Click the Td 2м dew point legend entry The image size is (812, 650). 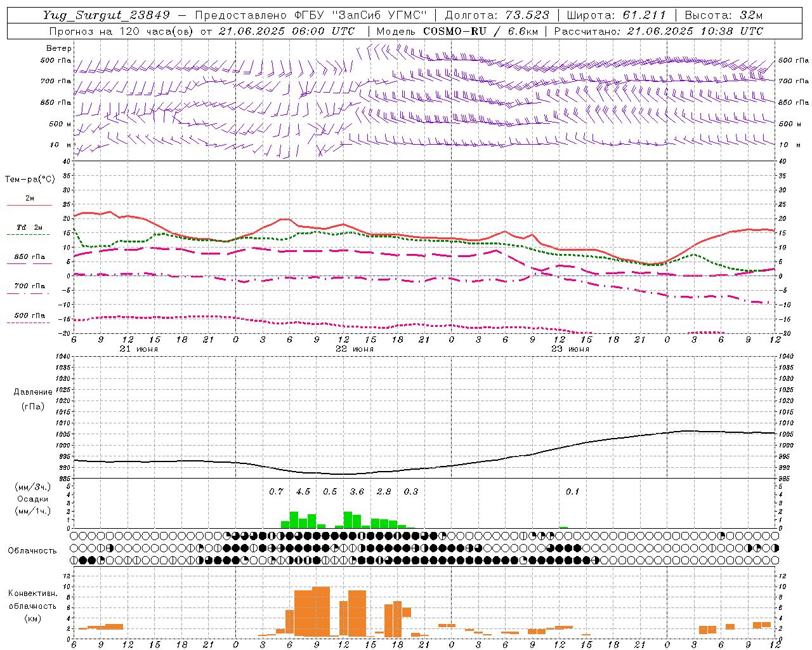pos(29,227)
